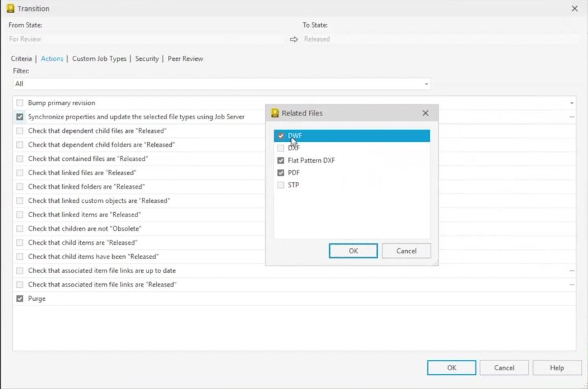
Task: Cancel the Related Files dialog
Action: click(406, 250)
